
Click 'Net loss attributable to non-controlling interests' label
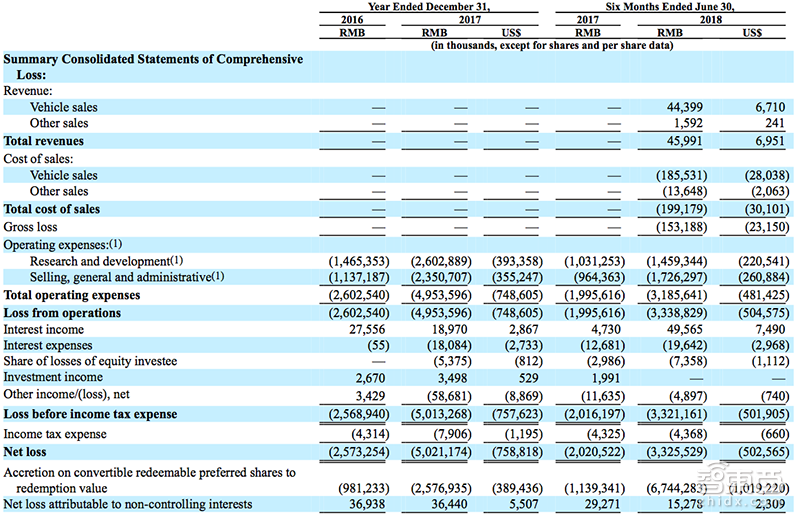point(128,504)
